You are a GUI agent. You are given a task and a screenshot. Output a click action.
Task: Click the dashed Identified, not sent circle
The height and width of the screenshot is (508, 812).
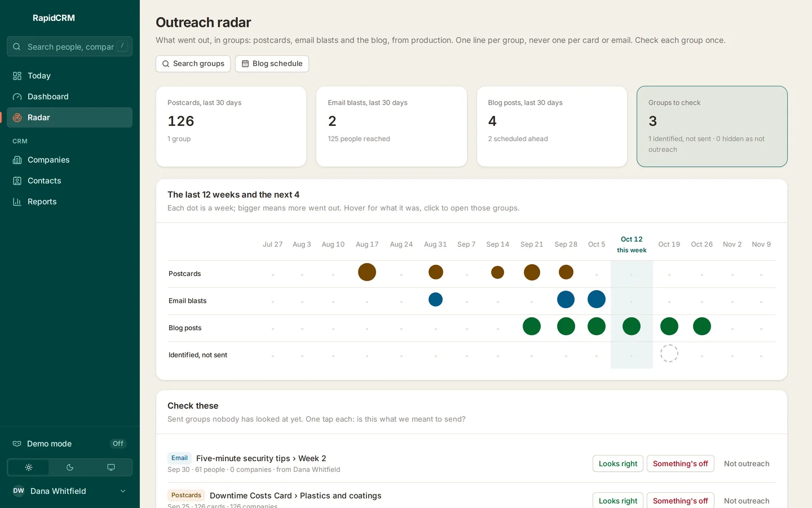click(669, 353)
